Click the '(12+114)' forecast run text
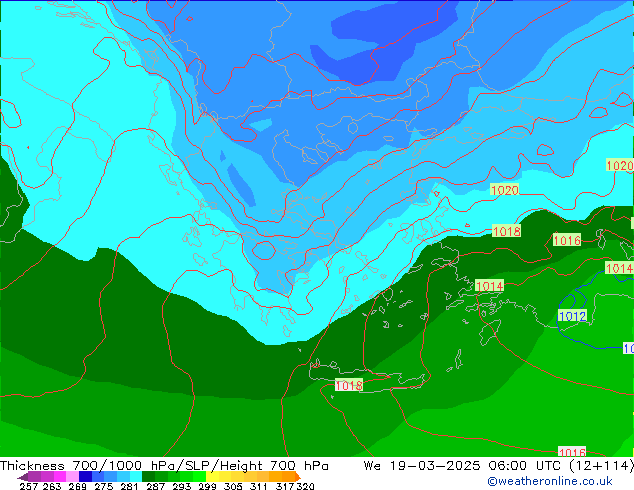The height and width of the screenshot is (490, 634). click(601, 466)
